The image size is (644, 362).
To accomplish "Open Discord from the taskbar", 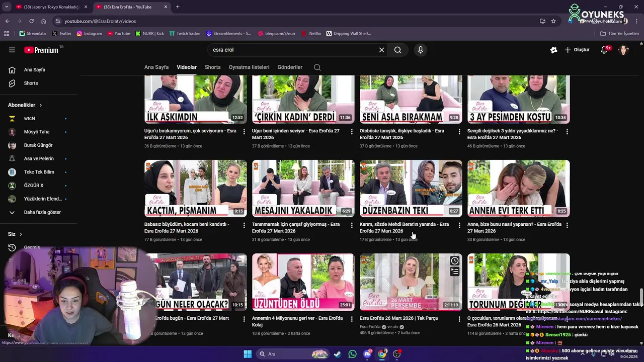I will tap(367, 354).
